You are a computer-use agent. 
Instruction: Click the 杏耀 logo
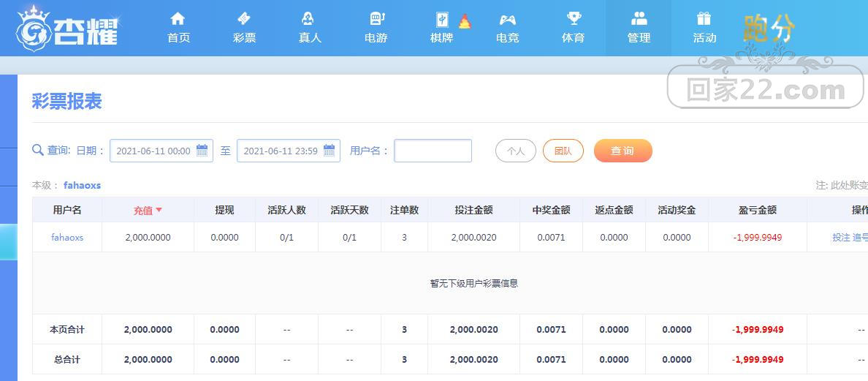coord(67,29)
